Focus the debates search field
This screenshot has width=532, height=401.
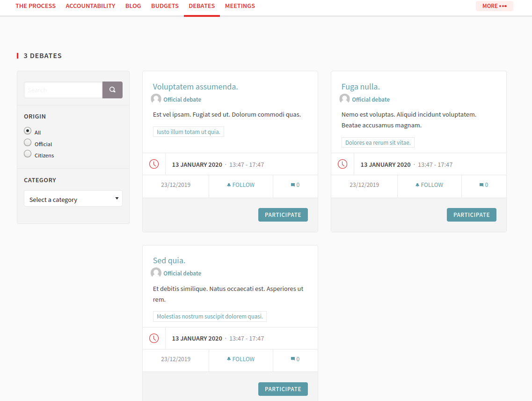63,90
